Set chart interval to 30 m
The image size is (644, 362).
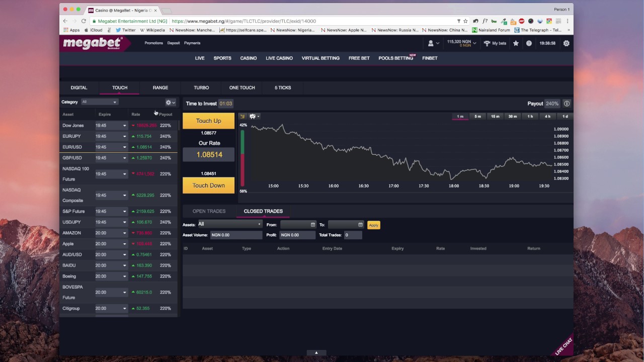click(x=513, y=117)
